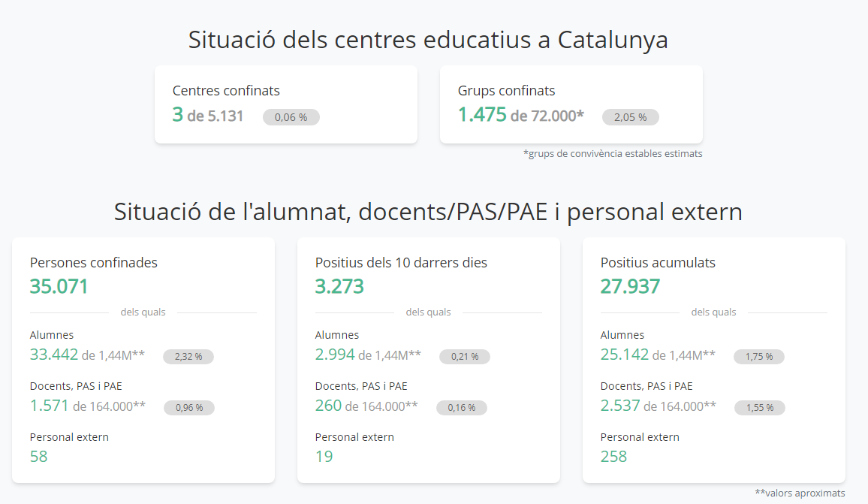Click the 0,96 % confined teachers badge
The image size is (868, 504).
[x=188, y=408]
